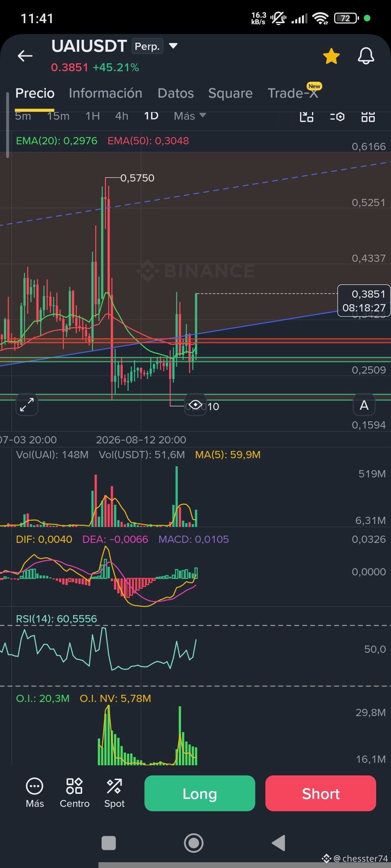Image resolution: width=391 pixels, height=868 pixels.
Task: Tap the Android home circle button
Action: click(194, 843)
